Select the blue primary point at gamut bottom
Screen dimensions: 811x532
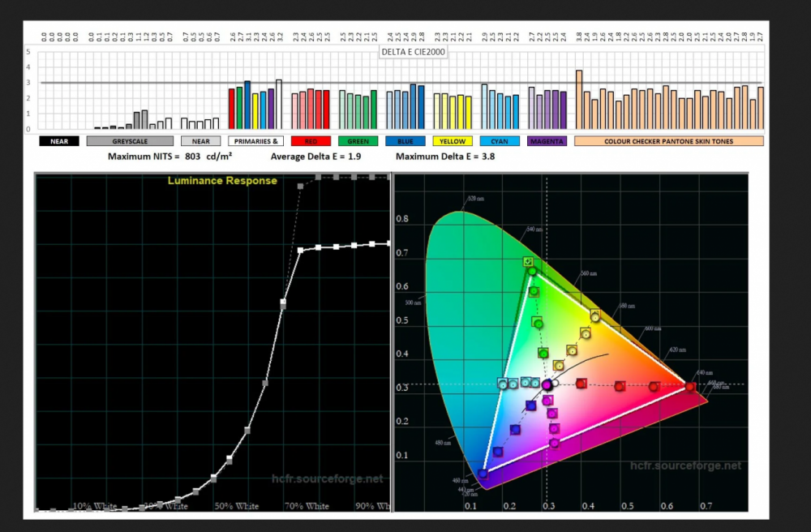pyautogui.click(x=483, y=474)
